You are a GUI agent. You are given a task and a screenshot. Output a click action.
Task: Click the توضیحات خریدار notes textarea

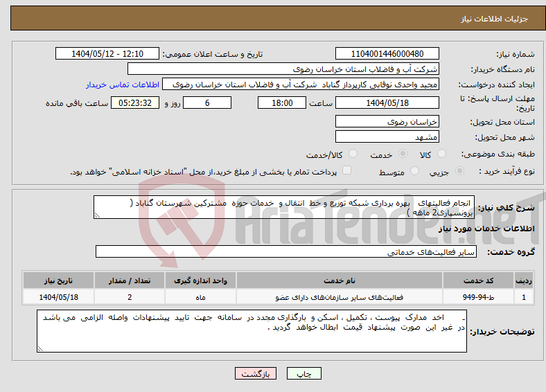[252, 331]
